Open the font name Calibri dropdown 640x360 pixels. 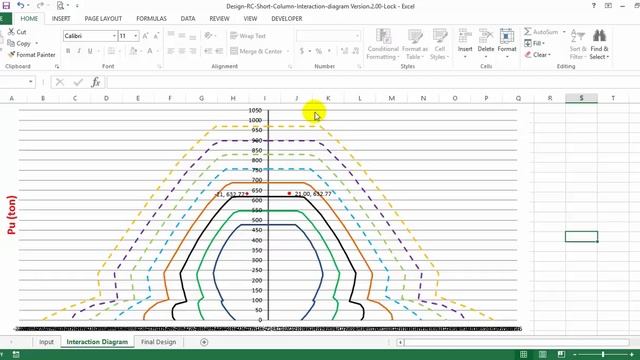pos(114,36)
